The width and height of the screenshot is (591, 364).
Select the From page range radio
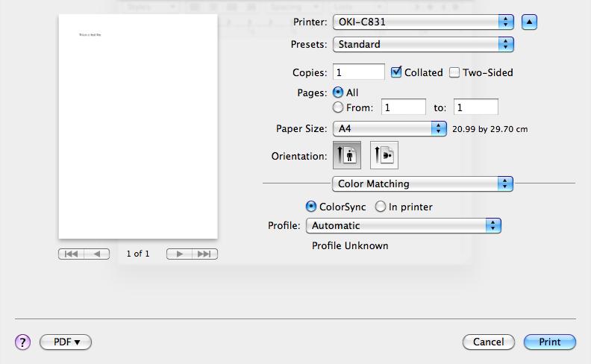point(338,107)
